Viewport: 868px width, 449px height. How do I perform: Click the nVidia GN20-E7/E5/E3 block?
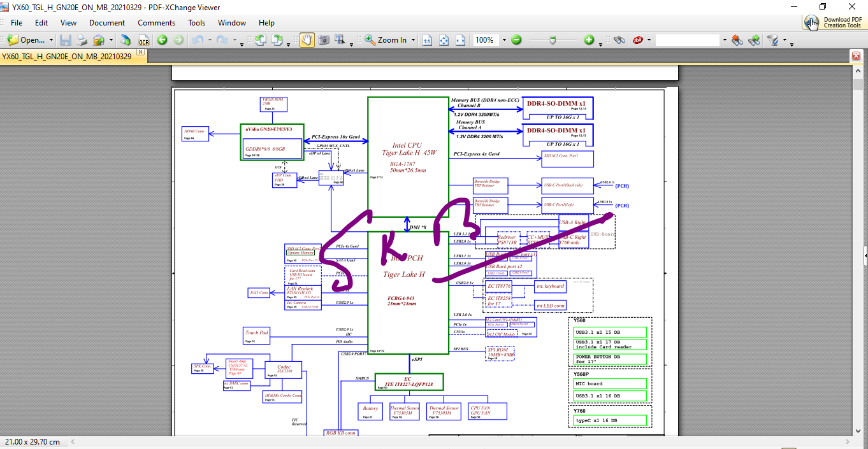(x=271, y=141)
